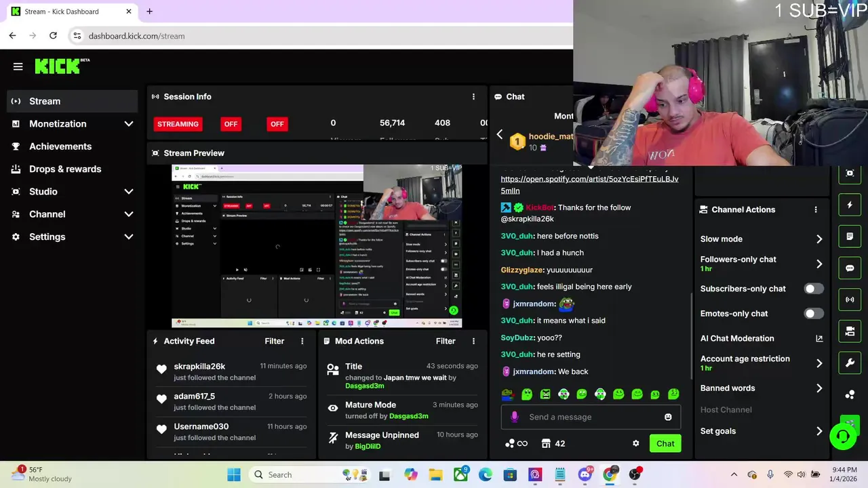This screenshot has height=488, width=868.
Task: Click the STREAMING status badge
Action: pyautogui.click(x=178, y=124)
